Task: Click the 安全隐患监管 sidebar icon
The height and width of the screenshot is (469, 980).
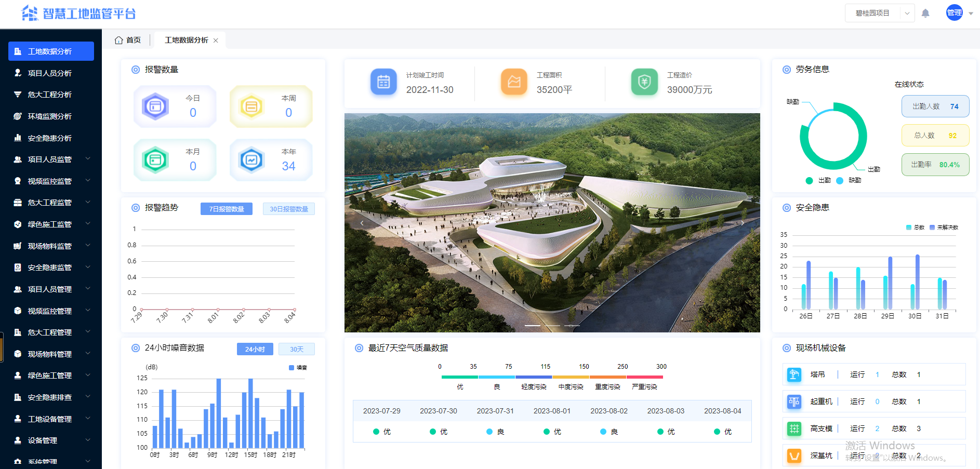Action: point(18,267)
